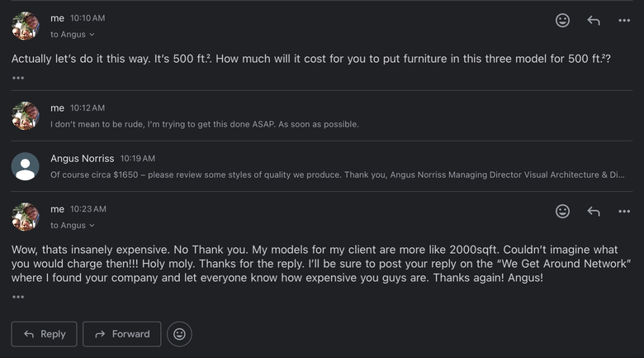
Task: Show trimmed content under the 500 ft message
Action: pyautogui.click(x=18, y=78)
